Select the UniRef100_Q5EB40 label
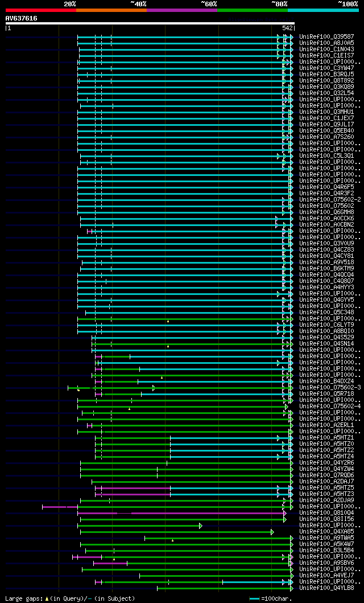364x603 pixels. tap(327, 131)
